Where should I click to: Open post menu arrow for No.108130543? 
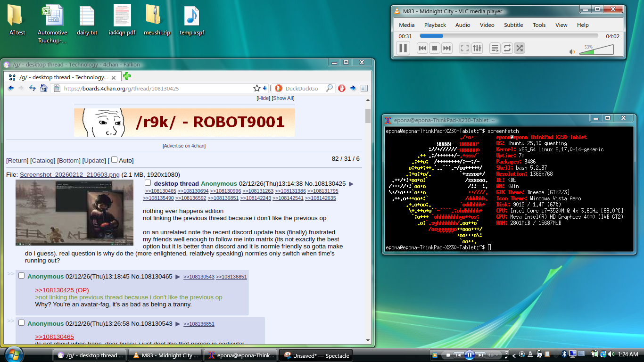pyautogui.click(x=178, y=324)
